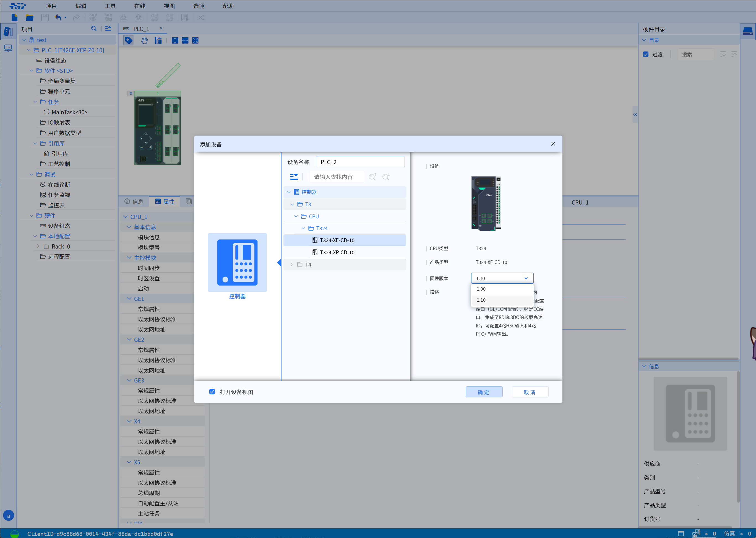Toggle the filter checkbox in hardware catalog
The width and height of the screenshot is (756, 538).
coord(645,54)
